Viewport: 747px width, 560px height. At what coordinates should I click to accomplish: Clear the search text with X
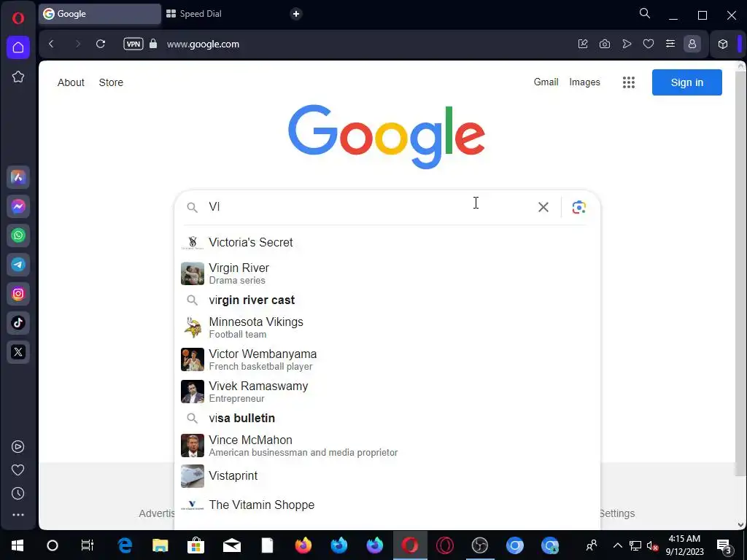tap(543, 207)
